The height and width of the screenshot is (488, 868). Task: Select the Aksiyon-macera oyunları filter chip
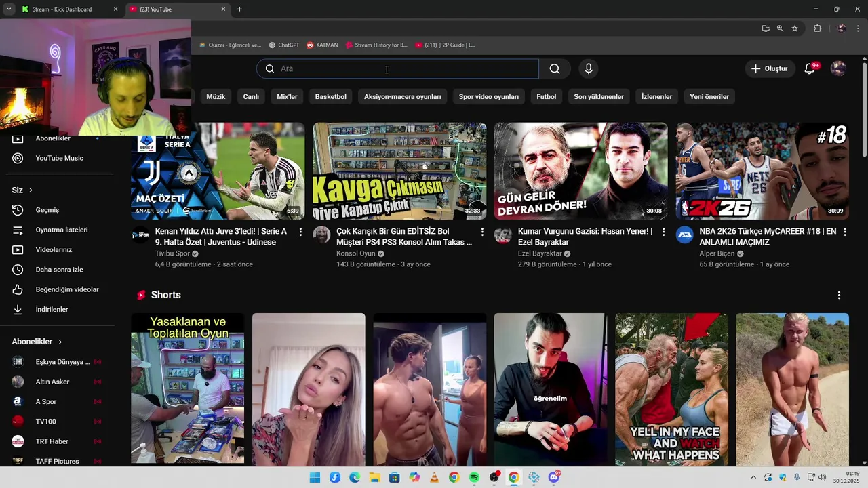click(403, 96)
